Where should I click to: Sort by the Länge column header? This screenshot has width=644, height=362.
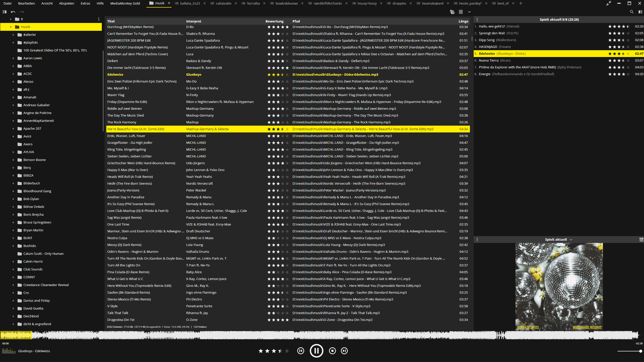point(463,21)
